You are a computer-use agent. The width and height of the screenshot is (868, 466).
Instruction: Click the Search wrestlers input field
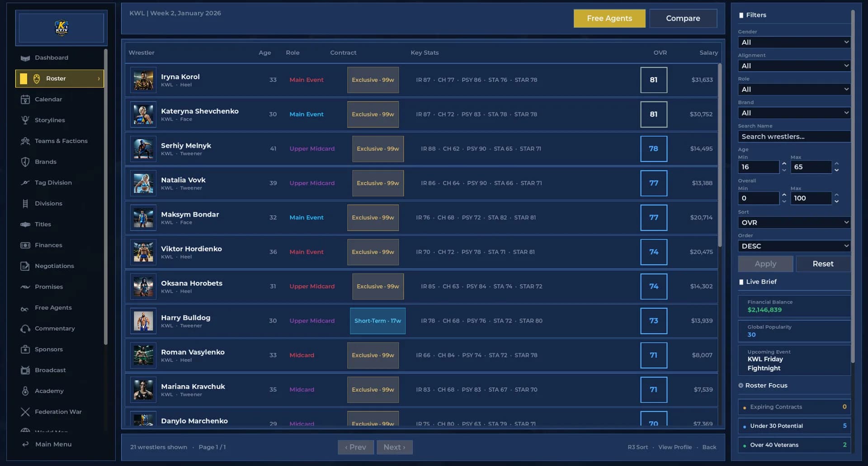click(794, 137)
